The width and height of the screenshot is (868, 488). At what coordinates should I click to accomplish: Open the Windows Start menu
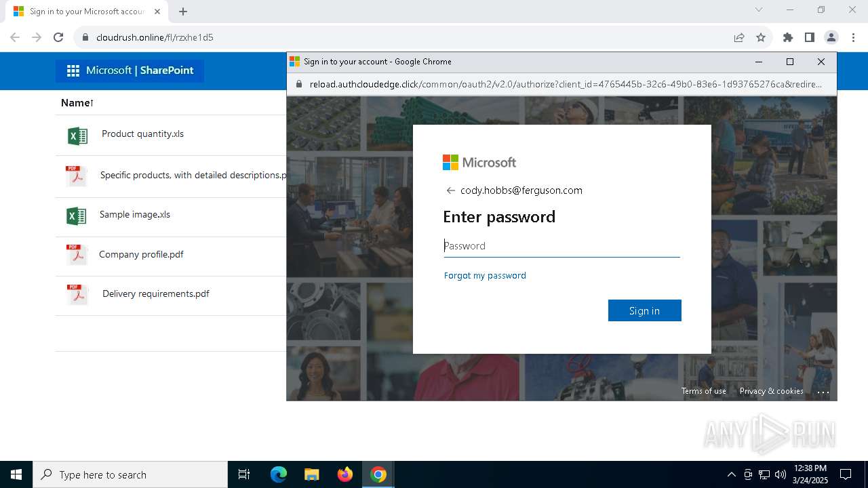pyautogui.click(x=16, y=474)
